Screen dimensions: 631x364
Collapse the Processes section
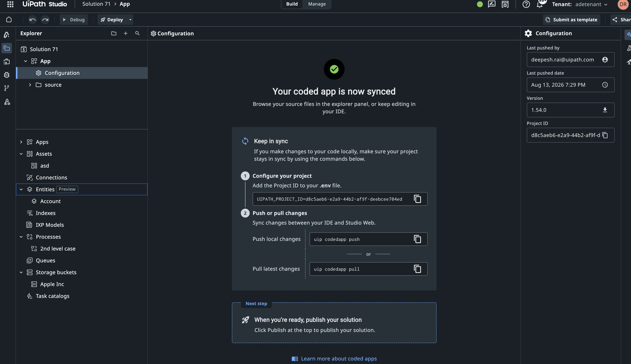tap(21, 237)
